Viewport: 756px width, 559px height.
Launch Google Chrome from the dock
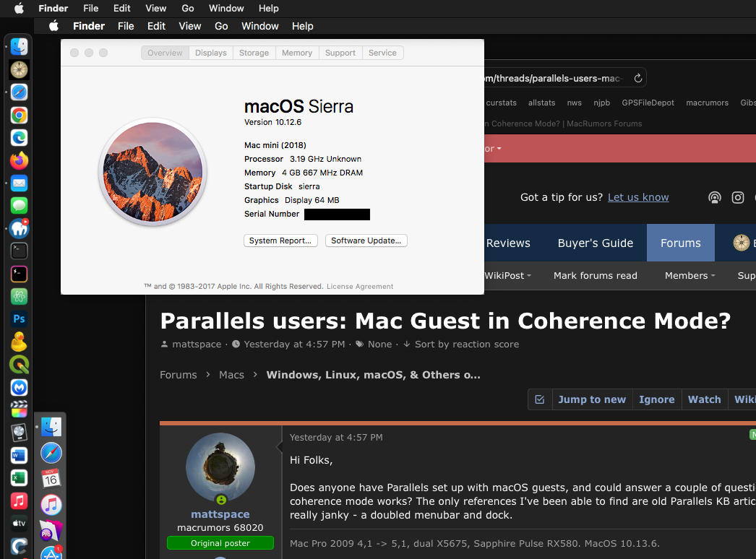coord(19,116)
